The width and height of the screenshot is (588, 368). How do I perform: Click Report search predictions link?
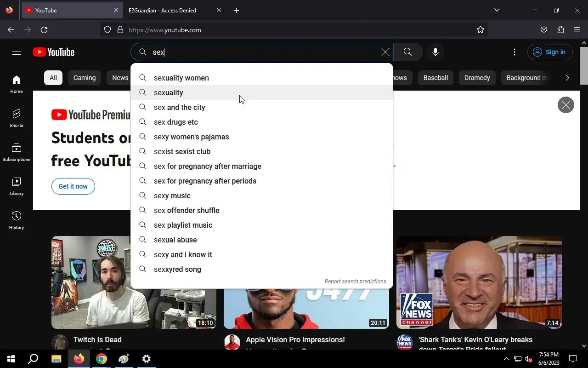[355, 282]
